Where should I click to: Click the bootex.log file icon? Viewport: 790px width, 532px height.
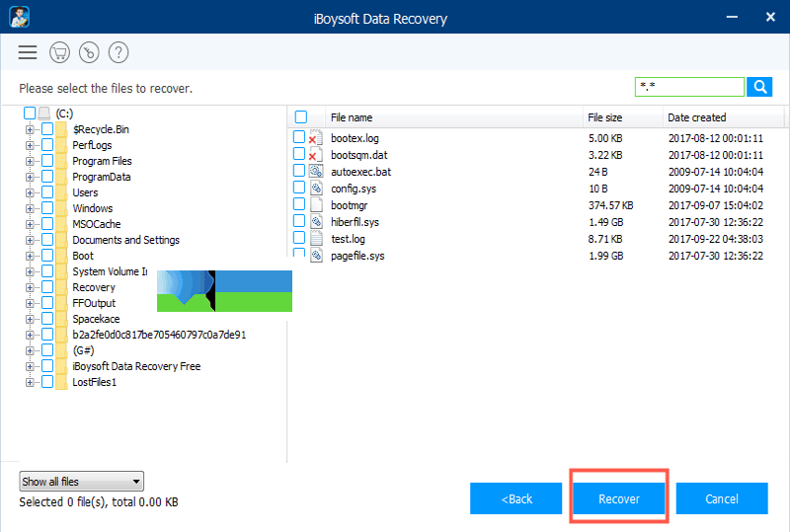[x=316, y=137]
